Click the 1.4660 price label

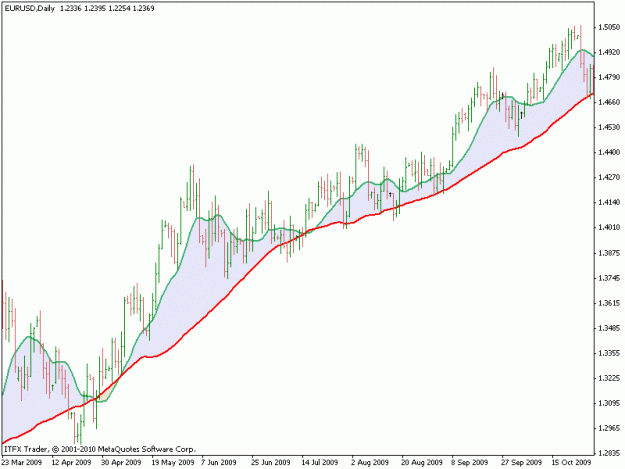(x=609, y=102)
